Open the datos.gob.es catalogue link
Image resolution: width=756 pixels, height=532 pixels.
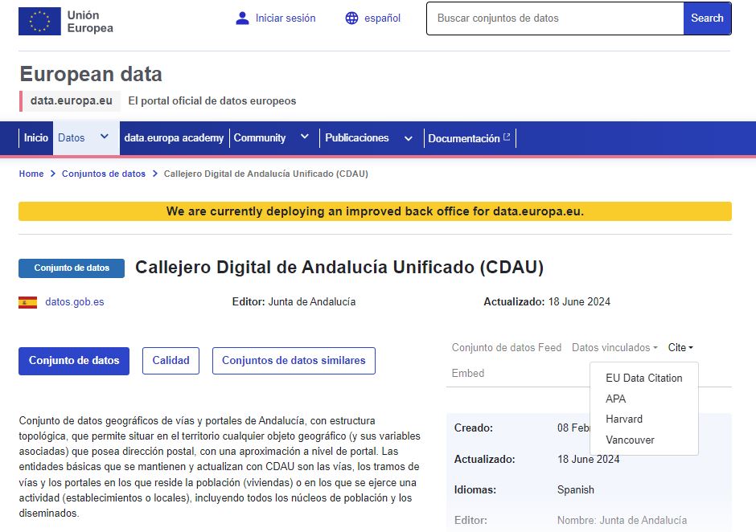pos(74,302)
